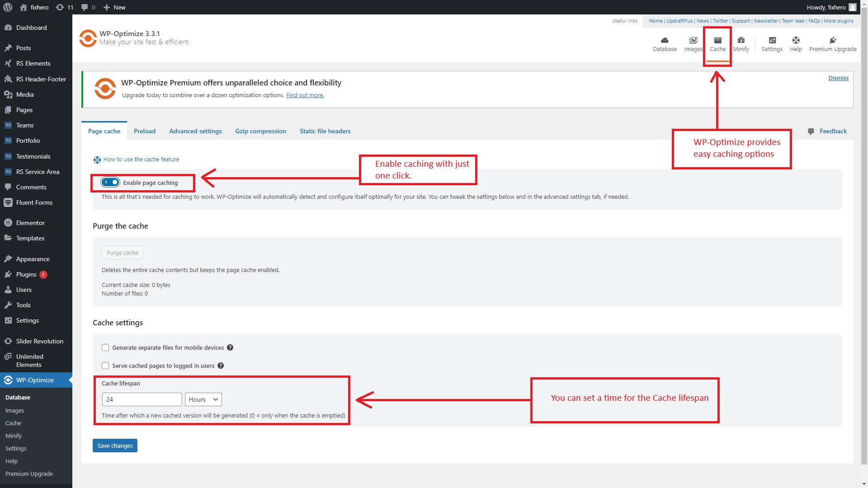The image size is (868, 488).
Task: Open the WP-Optimize Settings icon
Action: pos(772,40)
